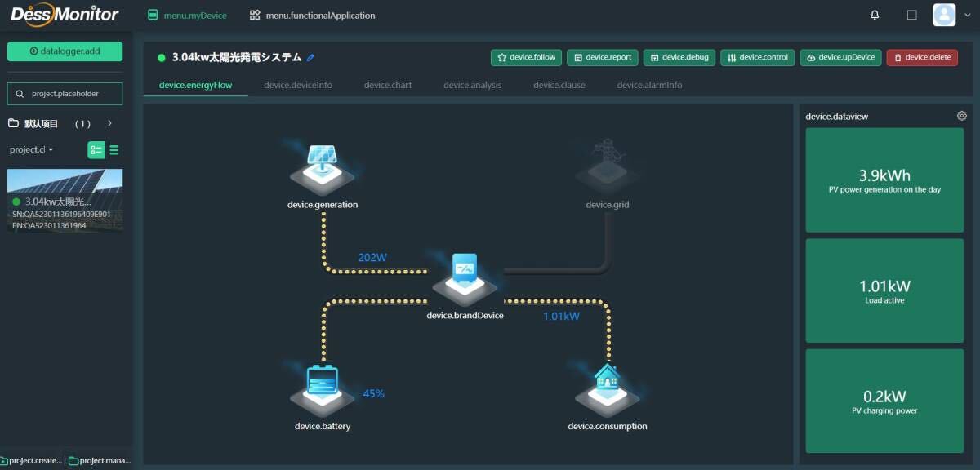Click the red device.delete button
Viewport: 980px width, 470px height.
click(922, 58)
